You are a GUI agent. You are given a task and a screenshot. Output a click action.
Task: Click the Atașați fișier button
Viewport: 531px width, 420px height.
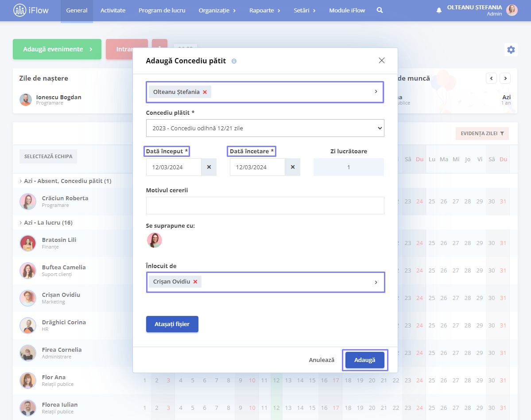[172, 324]
